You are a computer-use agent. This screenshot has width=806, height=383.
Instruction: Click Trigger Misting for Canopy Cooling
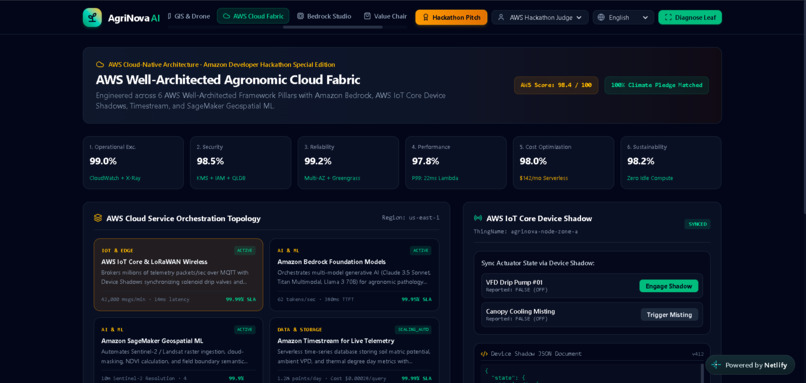click(669, 315)
